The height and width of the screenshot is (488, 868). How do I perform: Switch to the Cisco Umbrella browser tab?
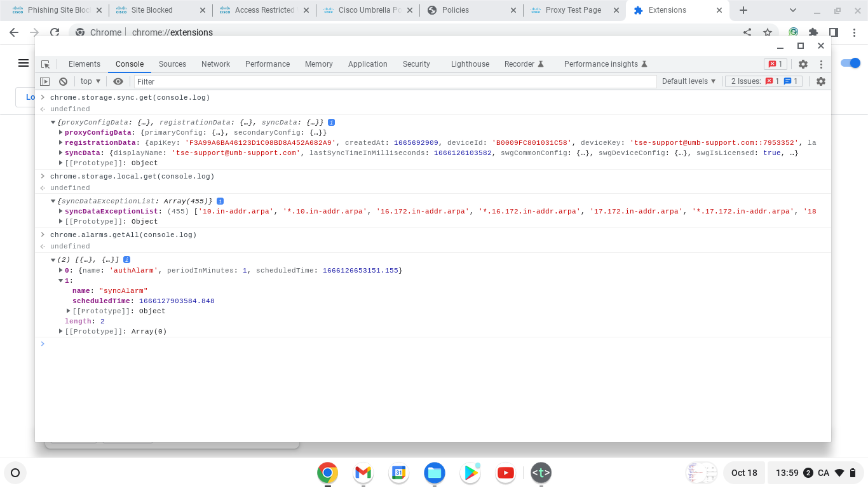[369, 10]
